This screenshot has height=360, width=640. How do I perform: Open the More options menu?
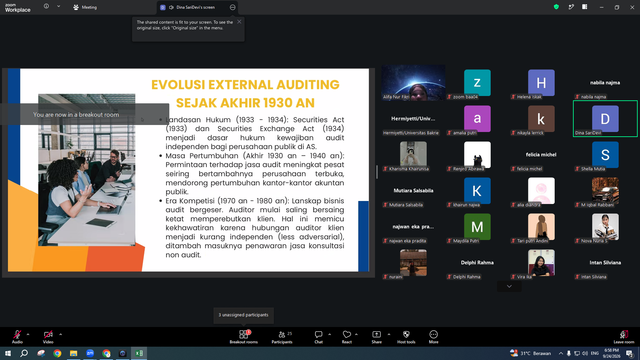coord(433,337)
